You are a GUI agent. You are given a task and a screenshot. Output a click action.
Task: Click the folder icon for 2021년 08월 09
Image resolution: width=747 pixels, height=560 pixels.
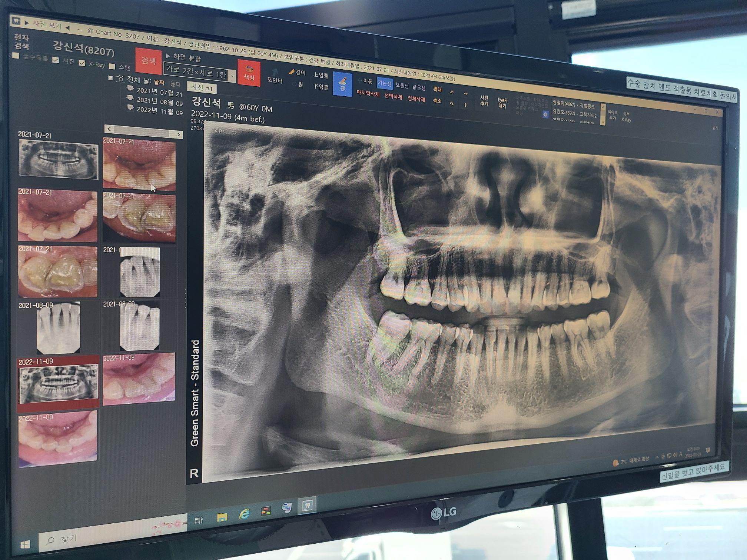click(130, 97)
